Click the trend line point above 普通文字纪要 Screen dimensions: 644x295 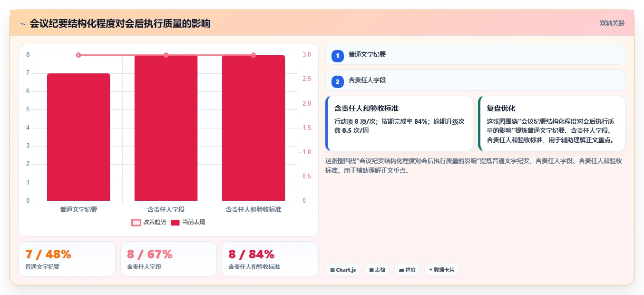click(78, 55)
